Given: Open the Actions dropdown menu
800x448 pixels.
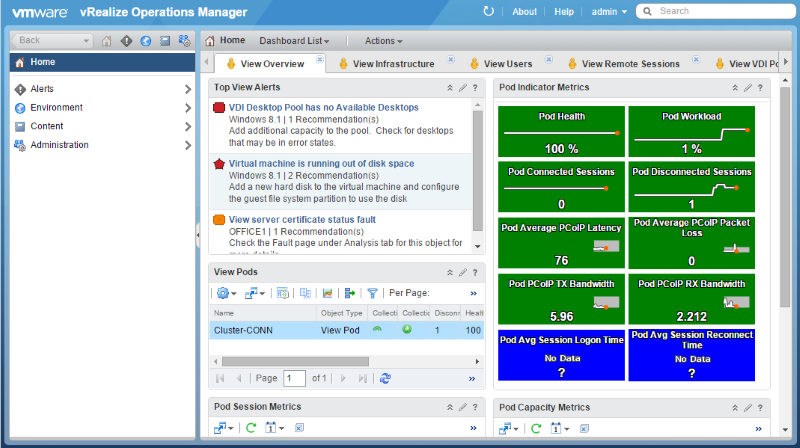Looking at the screenshot, I should tap(384, 41).
